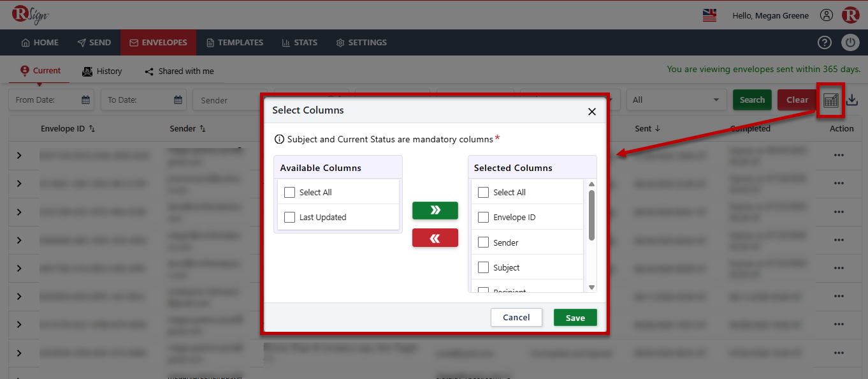The width and height of the screenshot is (868, 379).
Task: Expand the fourth envelope row
Action: coord(19,240)
